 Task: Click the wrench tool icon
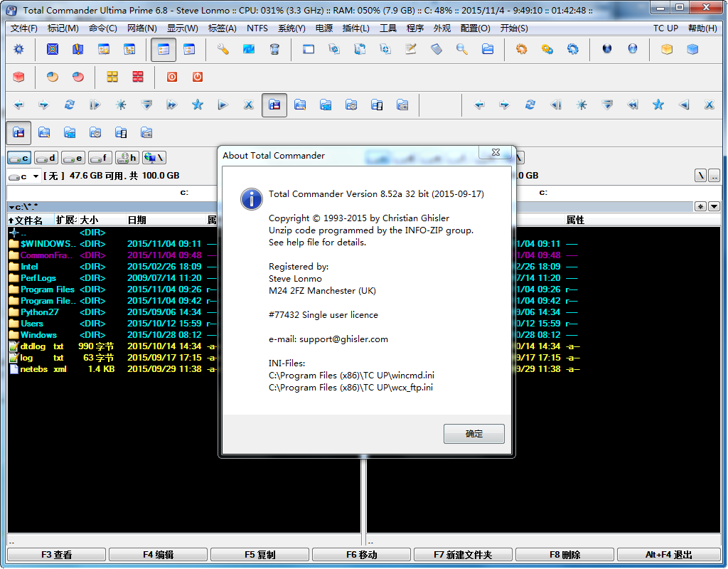(x=223, y=50)
